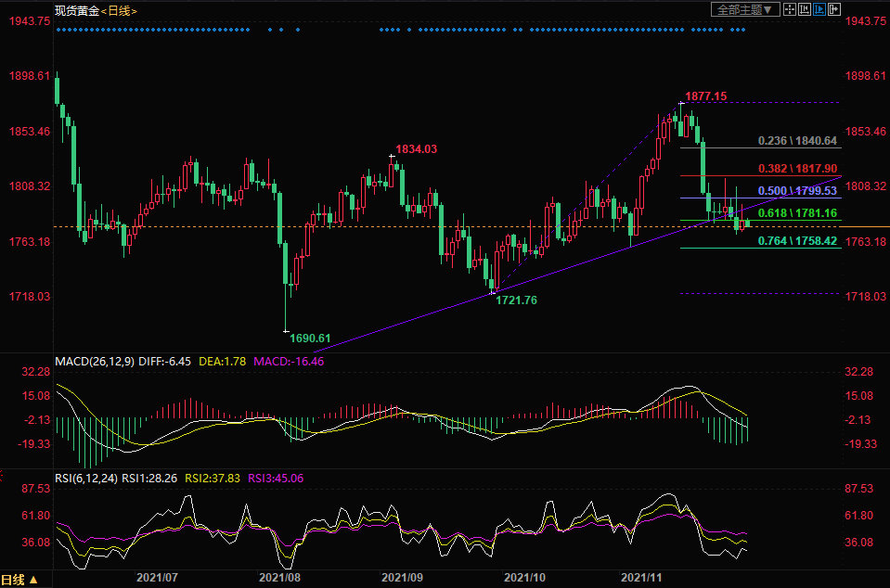Screen dimensions: 890x588
Task: Select the 0.236 \ 1840.64 Fibonacci label
Action: point(798,140)
